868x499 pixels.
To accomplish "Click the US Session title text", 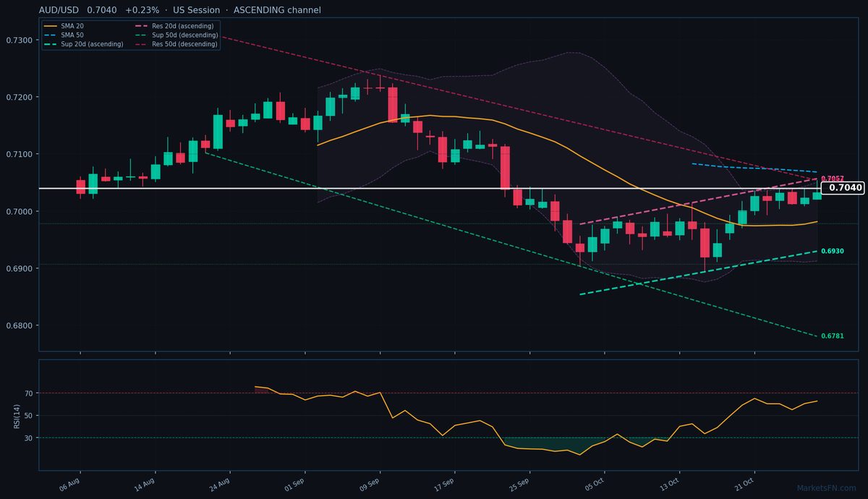I will (x=197, y=10).
